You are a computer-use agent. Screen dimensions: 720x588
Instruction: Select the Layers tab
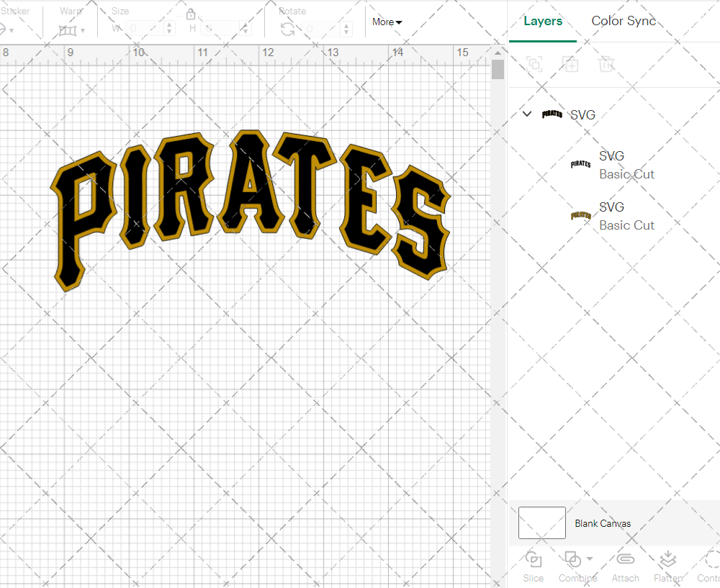coord(543,21)
